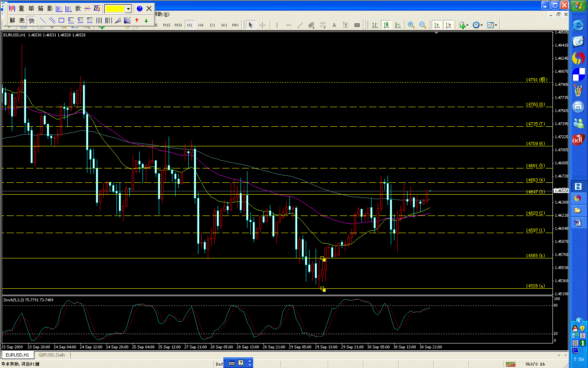Screen dimensions: 588x368
Task: Switch timeframe to H4
Action: (201, 25)
